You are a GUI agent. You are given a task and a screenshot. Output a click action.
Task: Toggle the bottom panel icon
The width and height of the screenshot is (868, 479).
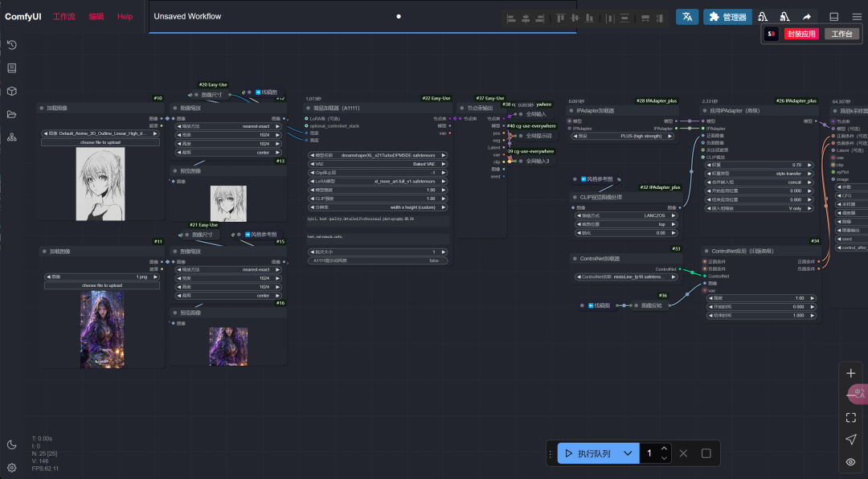click(833, 17)
